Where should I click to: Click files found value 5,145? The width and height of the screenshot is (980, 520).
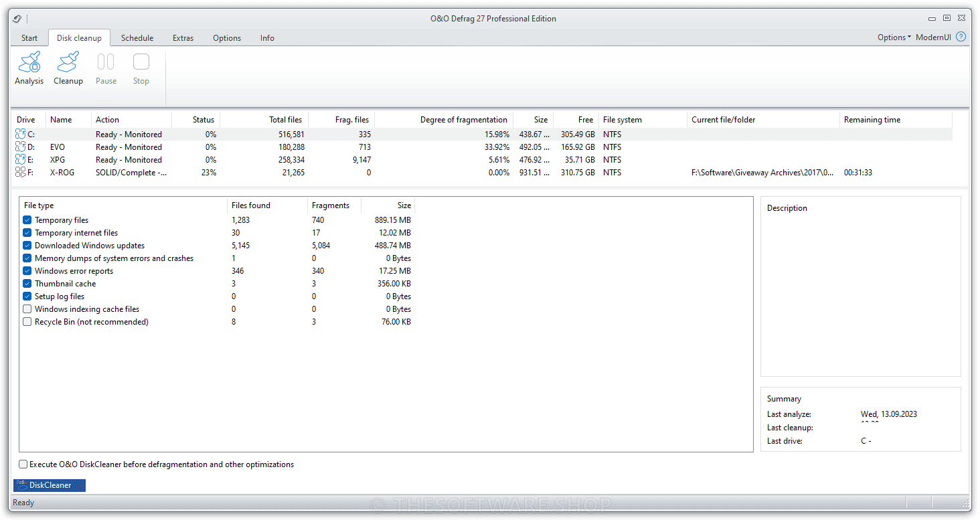tap(240, 246)
